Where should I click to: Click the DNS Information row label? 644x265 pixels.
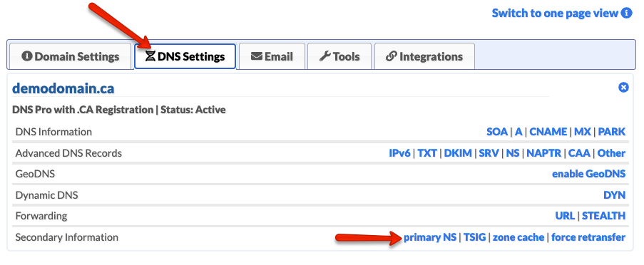click(x=53, y=132)
